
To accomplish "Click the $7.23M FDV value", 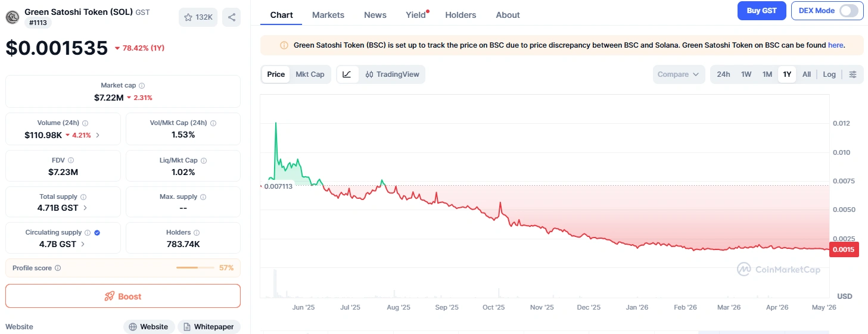I will pos(63,172).
